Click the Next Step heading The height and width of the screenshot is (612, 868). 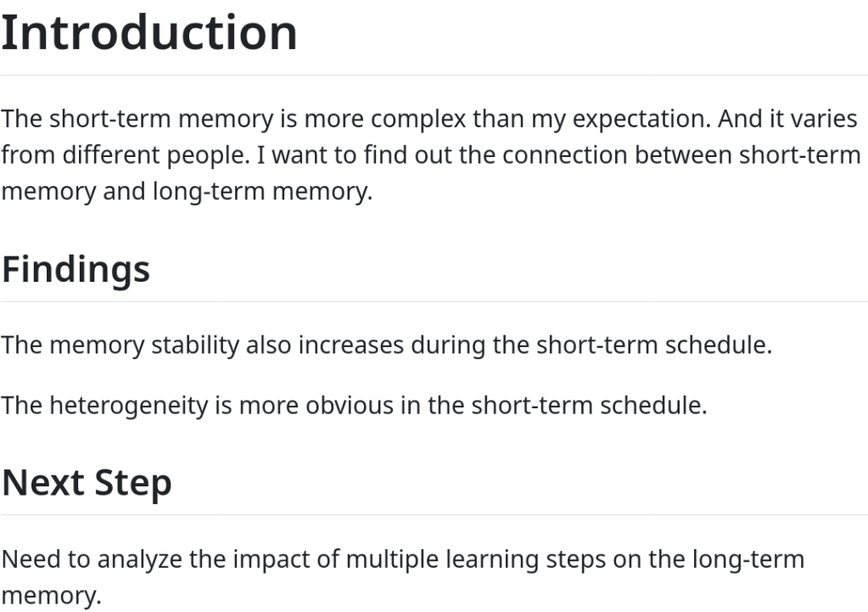point(87,482)
